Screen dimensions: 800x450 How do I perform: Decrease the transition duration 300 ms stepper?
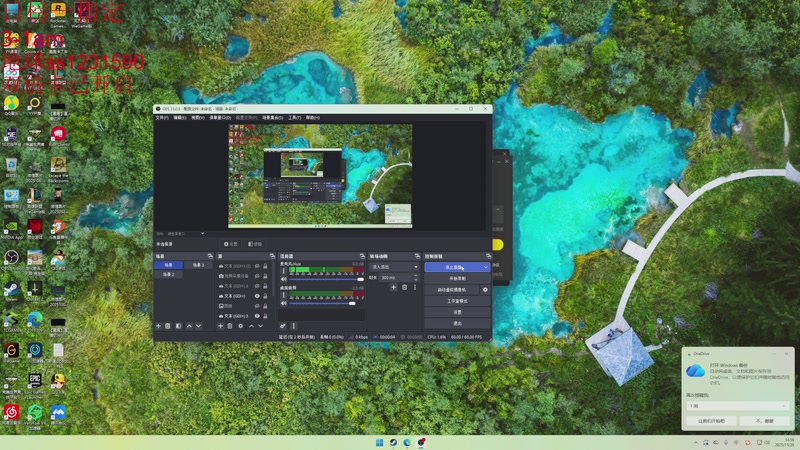[x=416, y=280]
